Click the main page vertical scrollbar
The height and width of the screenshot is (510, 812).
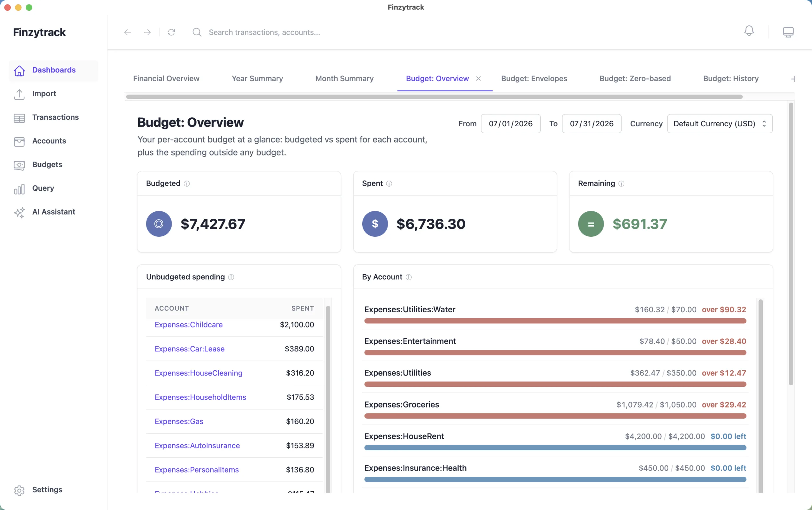(x=791, y=244)
